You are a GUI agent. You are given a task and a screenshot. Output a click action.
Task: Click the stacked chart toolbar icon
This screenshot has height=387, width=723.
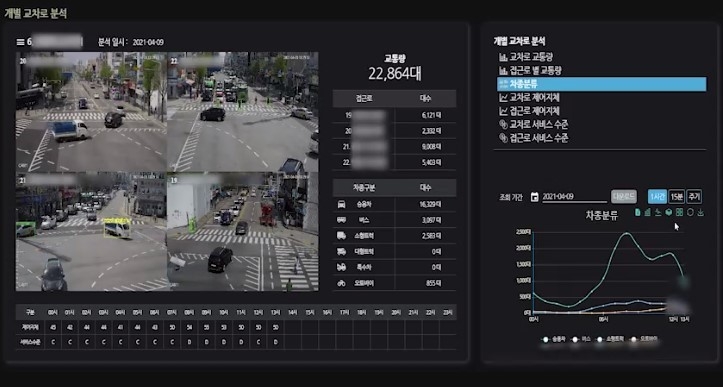pos(658,213)
